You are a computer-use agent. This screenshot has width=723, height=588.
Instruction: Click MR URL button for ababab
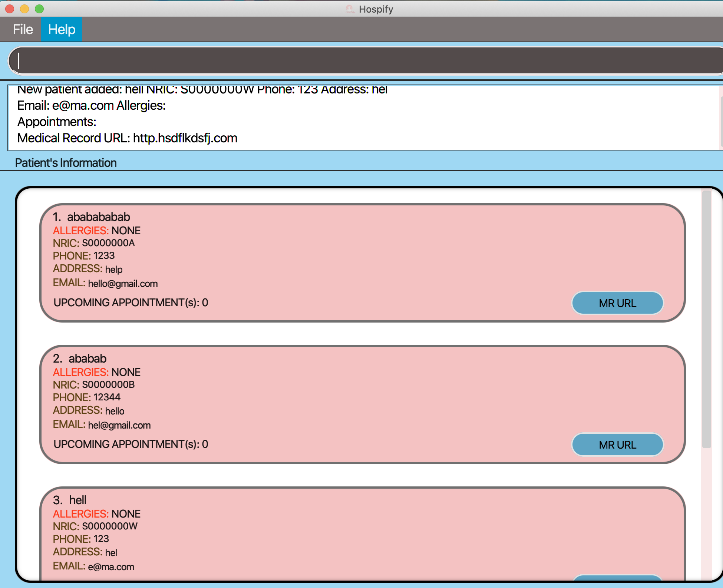(x=617, y=445)
